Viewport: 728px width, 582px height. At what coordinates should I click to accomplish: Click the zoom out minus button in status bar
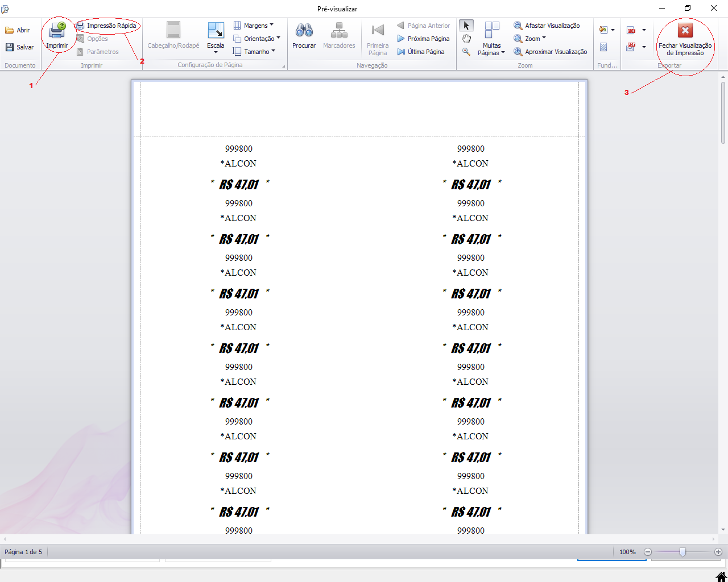(647, 552)
